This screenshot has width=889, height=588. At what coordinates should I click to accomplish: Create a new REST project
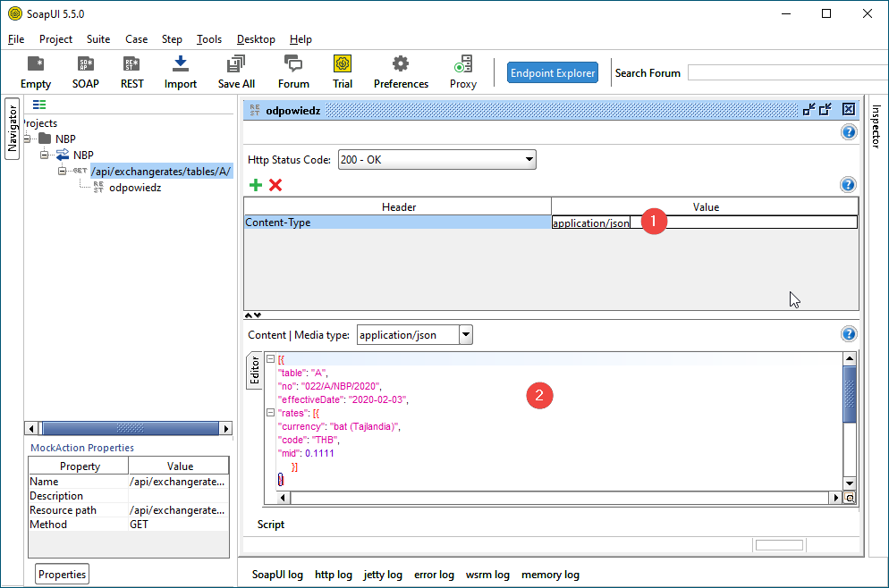(x=131, y=72)
